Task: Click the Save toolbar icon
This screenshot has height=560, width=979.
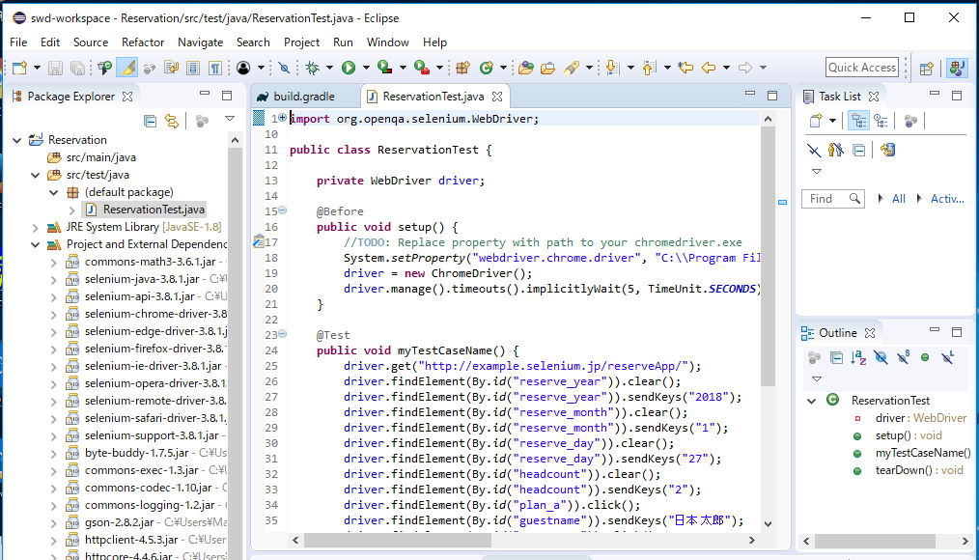Action: click(x=56, y=68)
